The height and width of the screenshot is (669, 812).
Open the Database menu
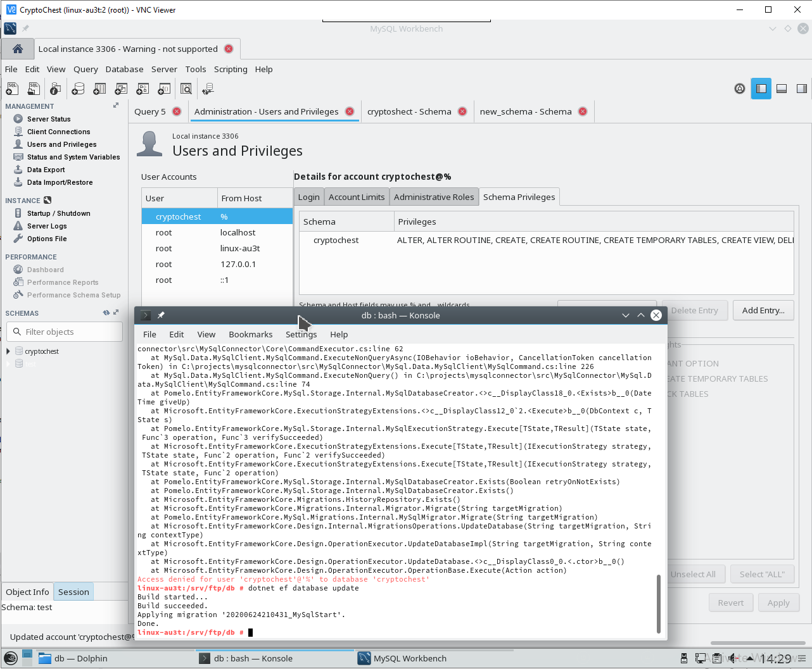tap(124, 69)
